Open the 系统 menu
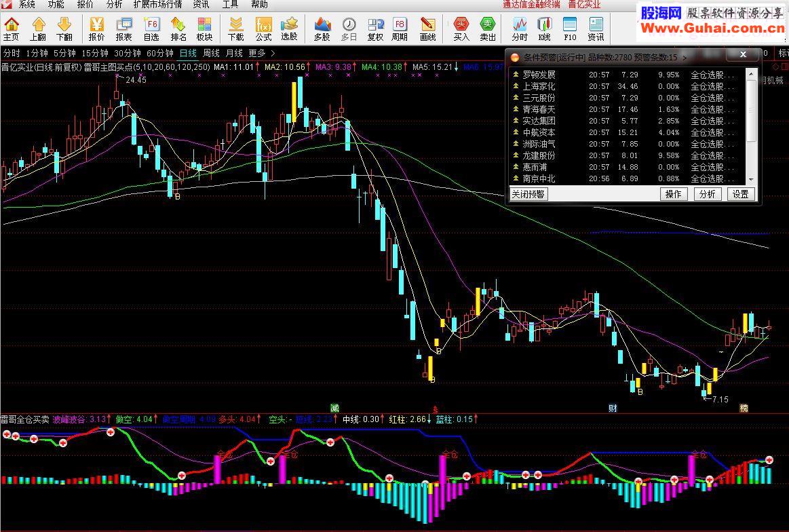The height and width of the screenshot is (532, 789). point(26,5)
